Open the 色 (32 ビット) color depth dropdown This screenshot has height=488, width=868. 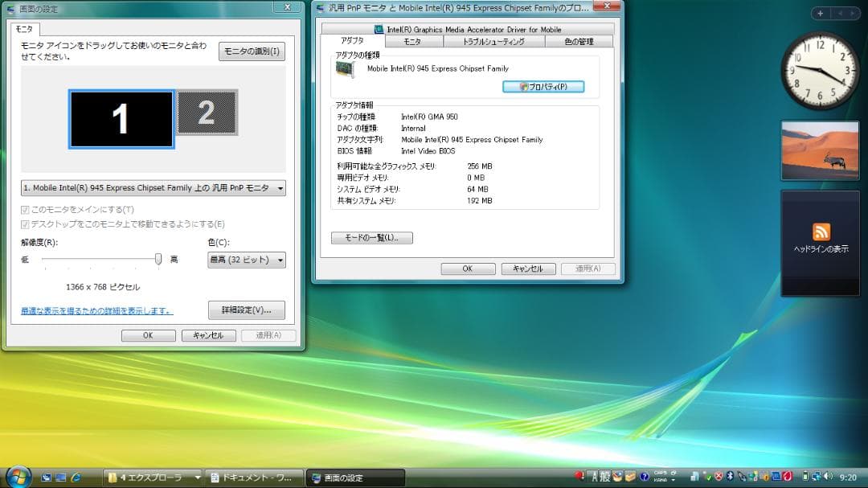click(245, 260)
